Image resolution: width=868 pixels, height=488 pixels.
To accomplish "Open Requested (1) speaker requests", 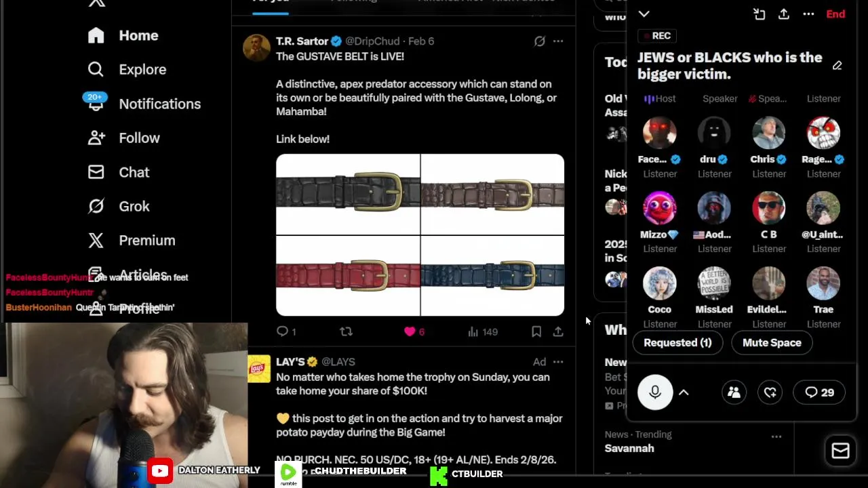I will point(677,343).
